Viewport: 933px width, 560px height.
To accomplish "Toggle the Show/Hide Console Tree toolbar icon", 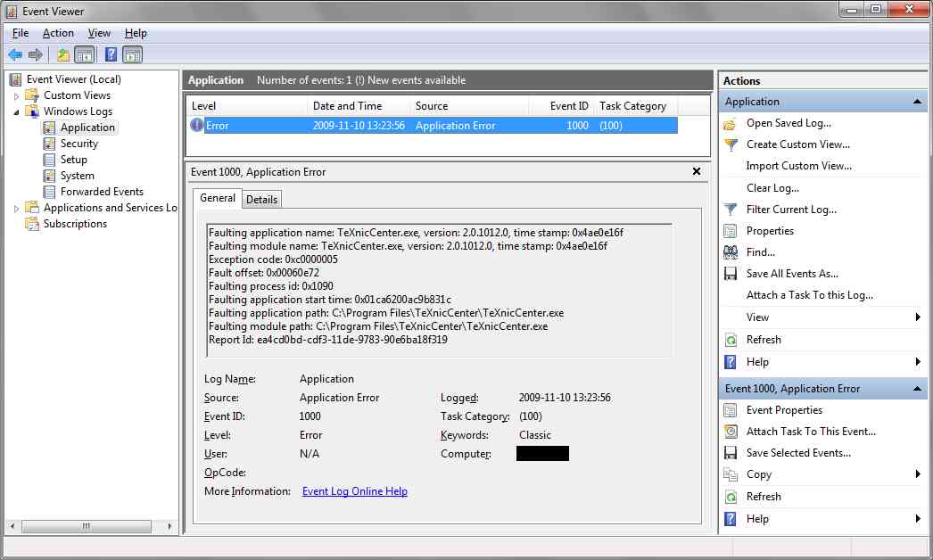I will click(x=85, y=55).
